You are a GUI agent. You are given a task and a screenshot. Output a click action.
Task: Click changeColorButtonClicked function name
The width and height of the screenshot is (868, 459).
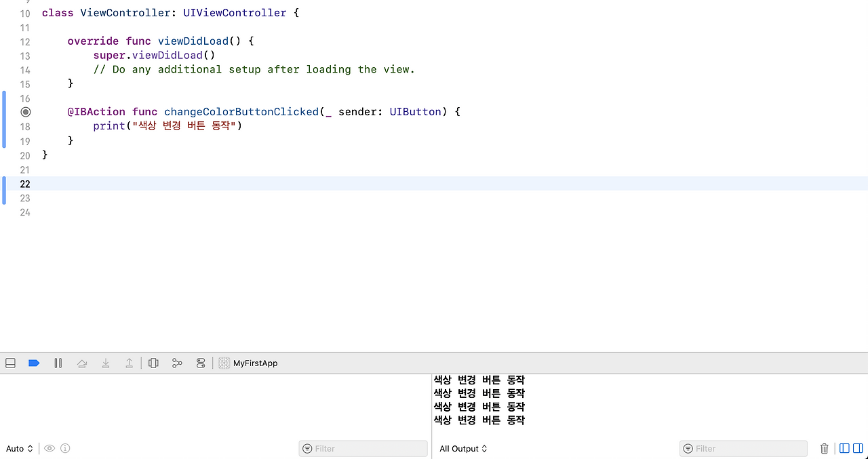(241, 112)
